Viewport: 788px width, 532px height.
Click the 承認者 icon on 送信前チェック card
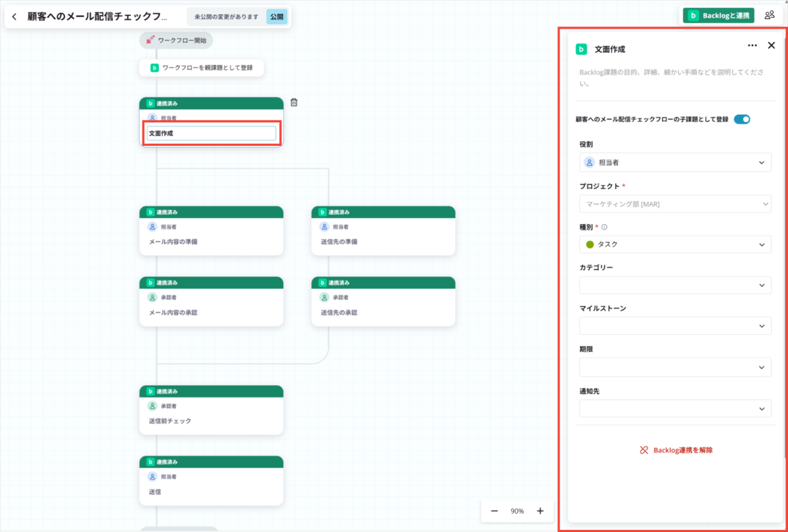(x=152, y=406)
